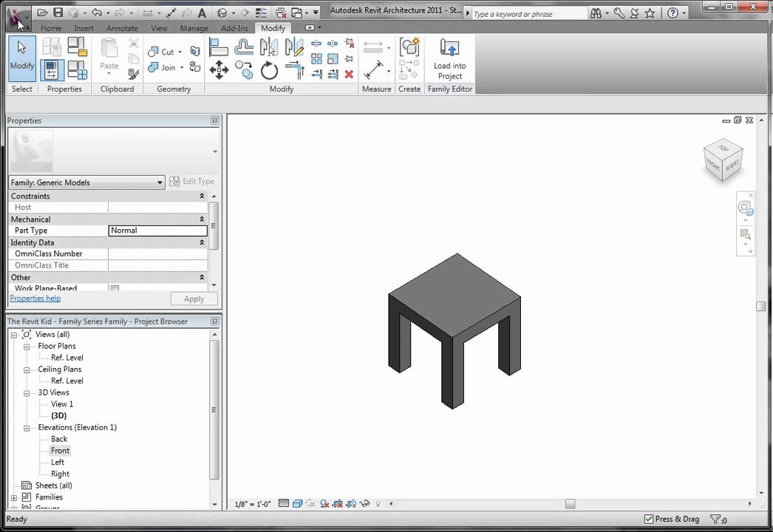The height and width of the screenshot is (532, 773).
Task: Switch to the Insert ribbon tab
Action: tap(84, 28)
